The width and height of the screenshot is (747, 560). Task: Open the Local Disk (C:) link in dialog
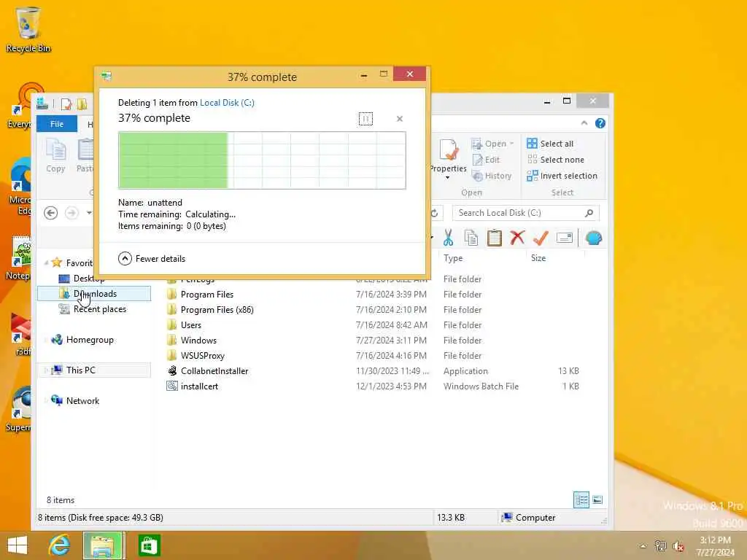click(x=227, y=102)
